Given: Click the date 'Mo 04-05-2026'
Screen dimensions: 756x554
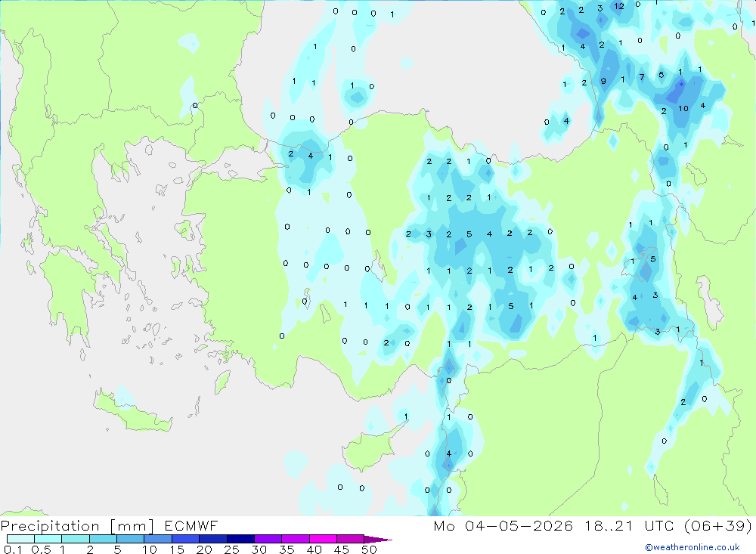Looking at the screenshot, I should (x=503, y=525).
